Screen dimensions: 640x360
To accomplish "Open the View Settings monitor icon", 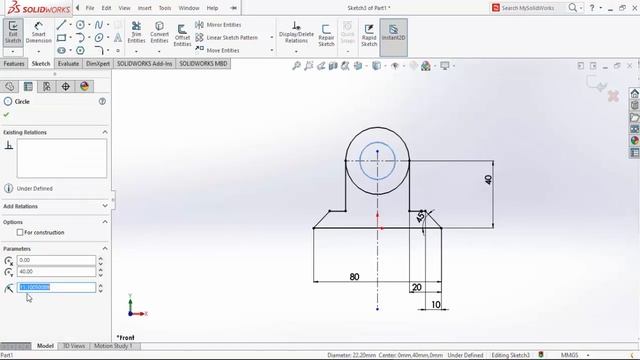I will pos(444,66).
